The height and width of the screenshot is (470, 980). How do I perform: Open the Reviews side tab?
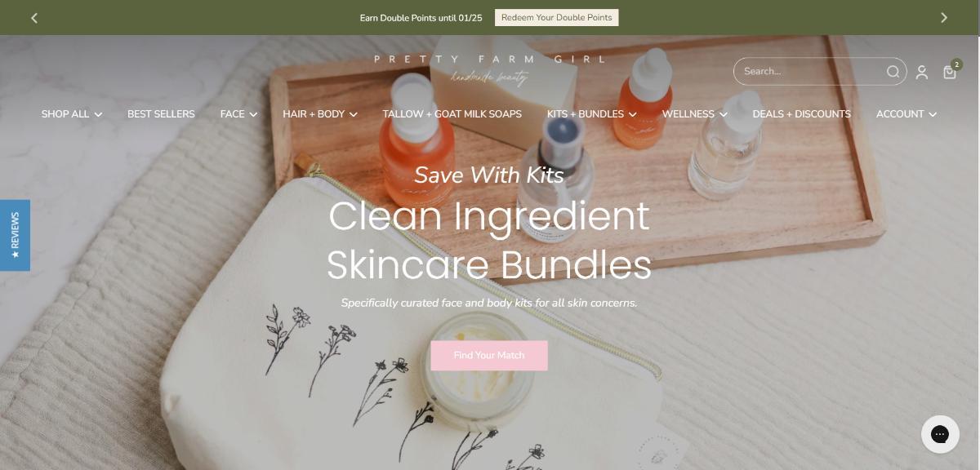(x=15, y=235)
